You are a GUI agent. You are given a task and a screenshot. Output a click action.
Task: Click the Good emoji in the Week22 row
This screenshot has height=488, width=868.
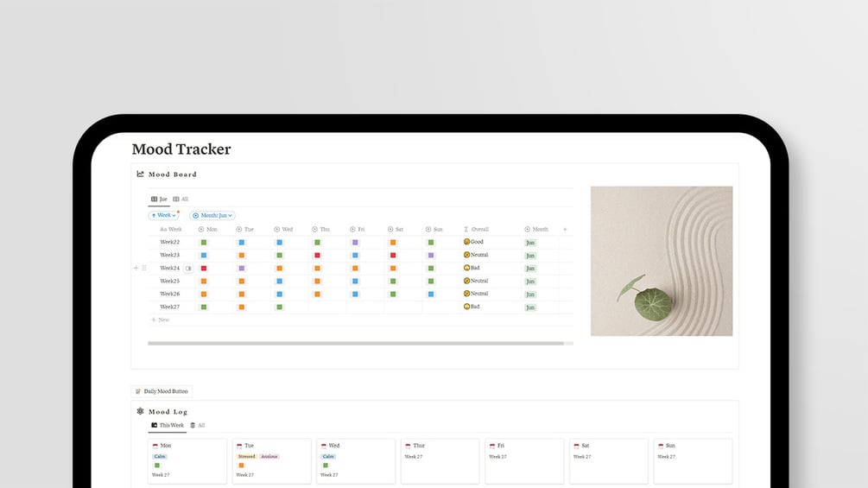(466, 242)
